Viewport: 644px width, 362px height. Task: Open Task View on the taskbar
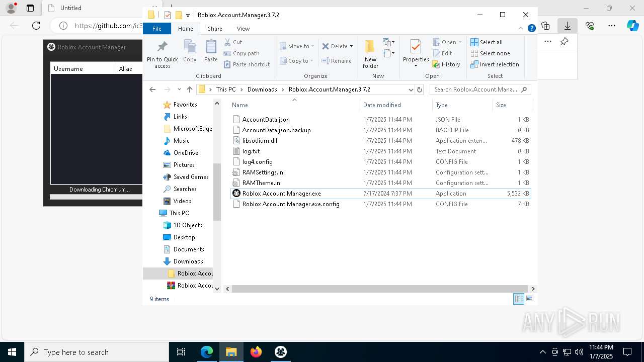pyautogui.click(x=181, y=352)
